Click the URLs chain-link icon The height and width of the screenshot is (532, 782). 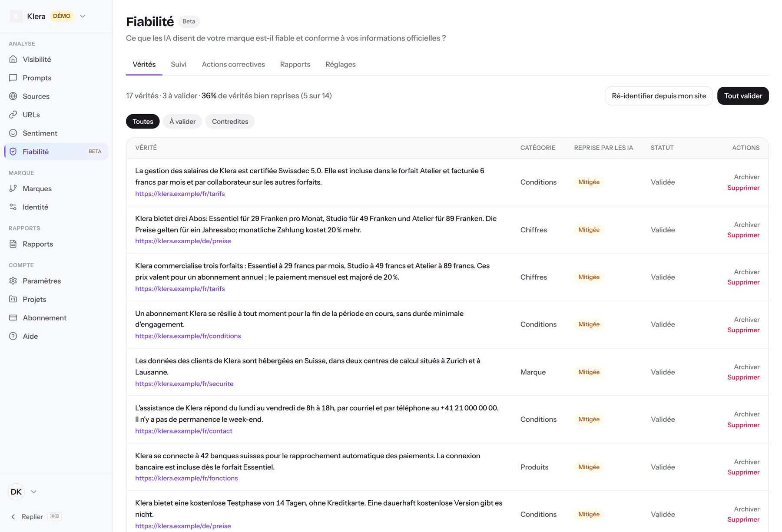point(13,115)
